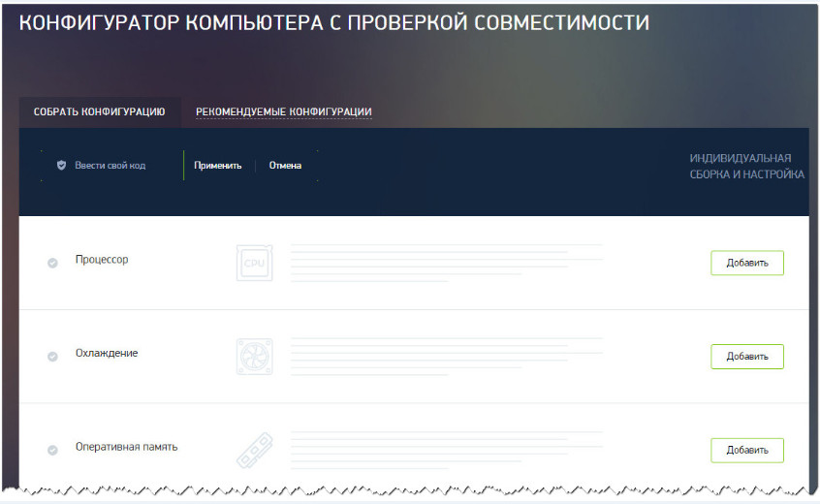Click the check circle next to Процессор
The image size is (820, 504).
[52, 263]
